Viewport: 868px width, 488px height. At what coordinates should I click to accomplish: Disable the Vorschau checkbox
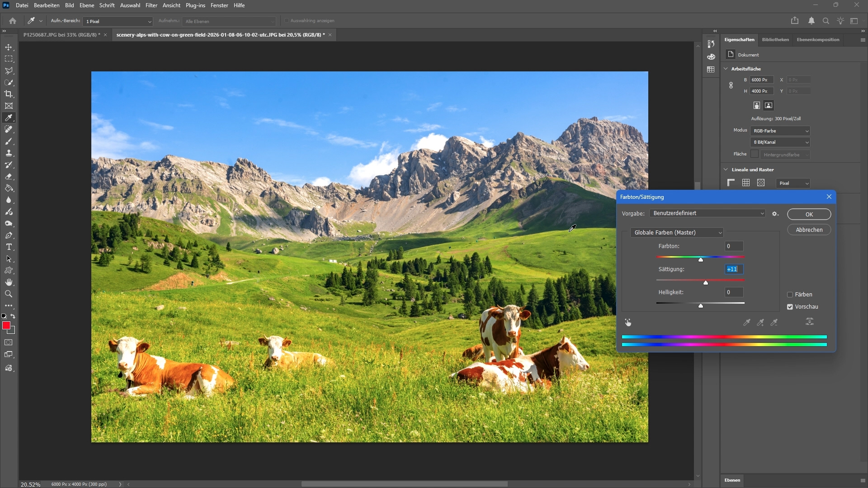click(790, 307)
